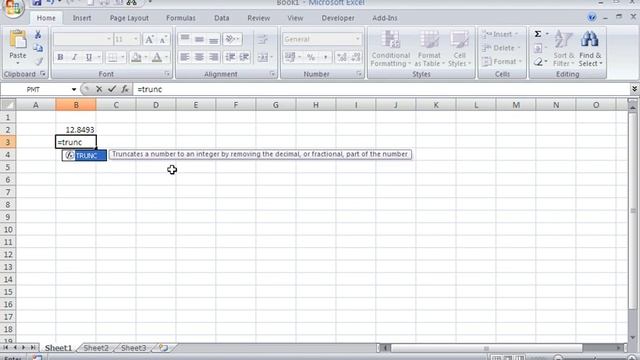
Task: Click Increase Font Size icon
Action: (x=149, y=39)
